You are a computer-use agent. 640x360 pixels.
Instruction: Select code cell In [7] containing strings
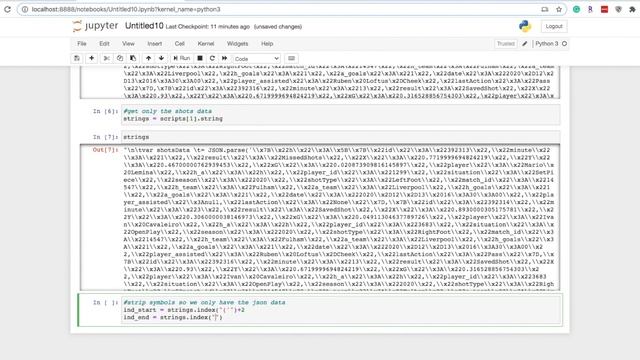point(341,137)
